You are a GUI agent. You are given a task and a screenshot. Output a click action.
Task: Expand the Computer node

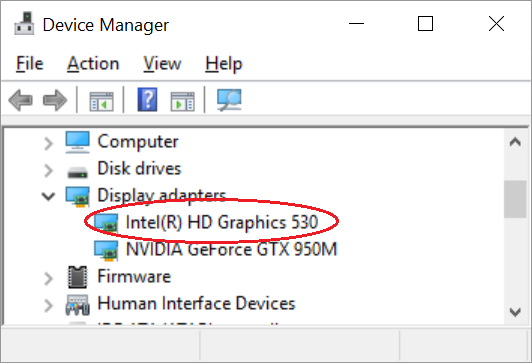click(x=49, y=144)
